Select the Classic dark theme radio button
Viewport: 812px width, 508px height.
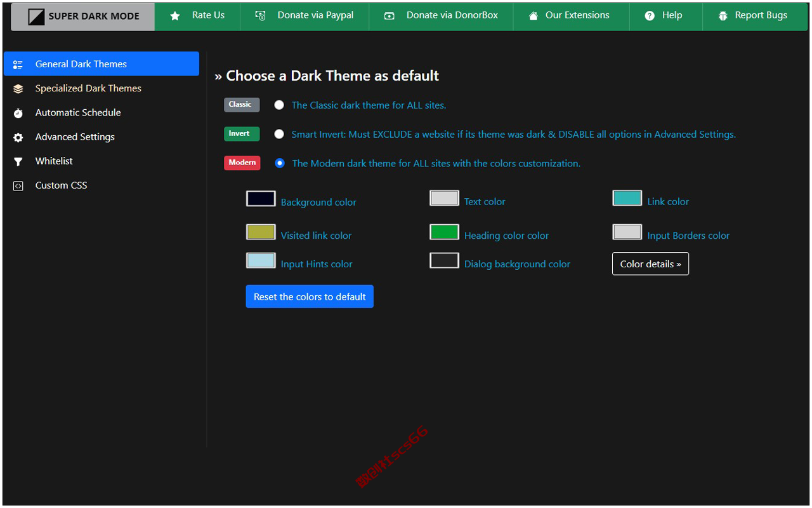coord(279,105)
